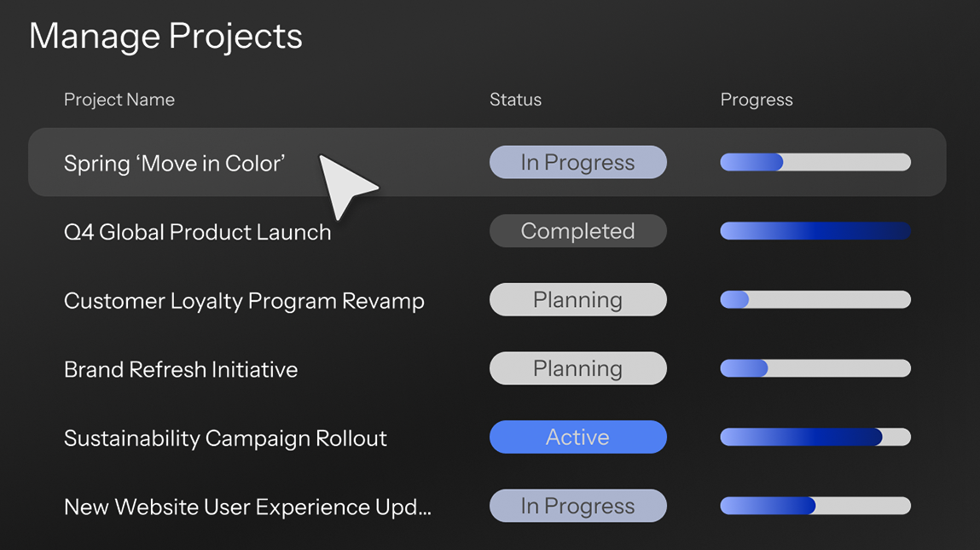Viewport: 980px width, 550px height.
Task: Sort by the Progress column header
Action: [x=757, y=100]
